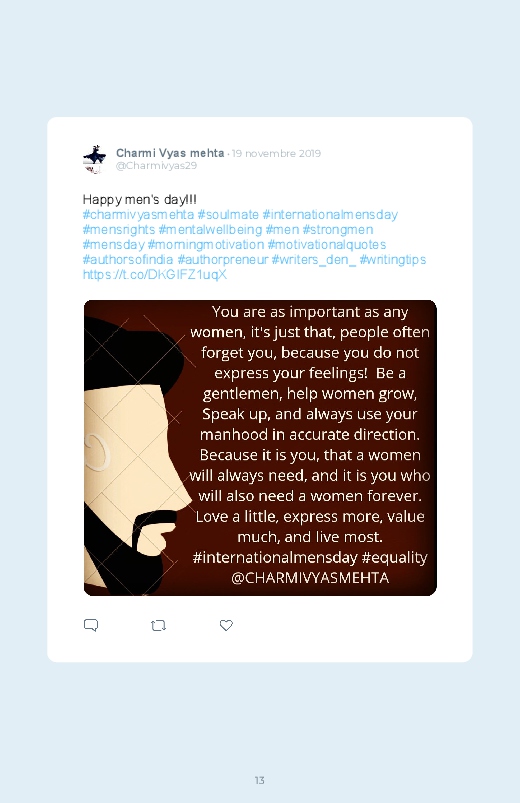This screenshot has width=520, height=803.
Task: Like the tweet with heart icon
Action: coord(226,625)
